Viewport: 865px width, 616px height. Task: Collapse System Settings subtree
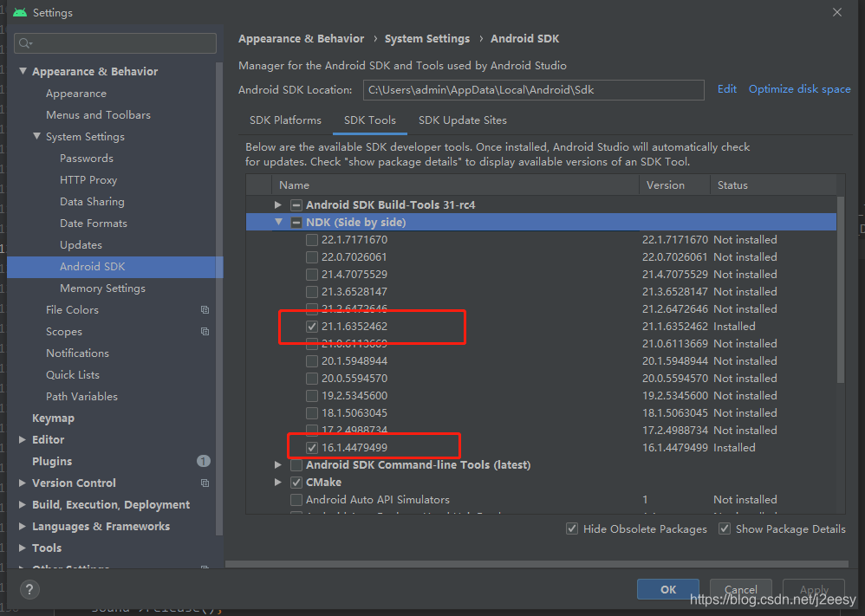click(36, 136)
